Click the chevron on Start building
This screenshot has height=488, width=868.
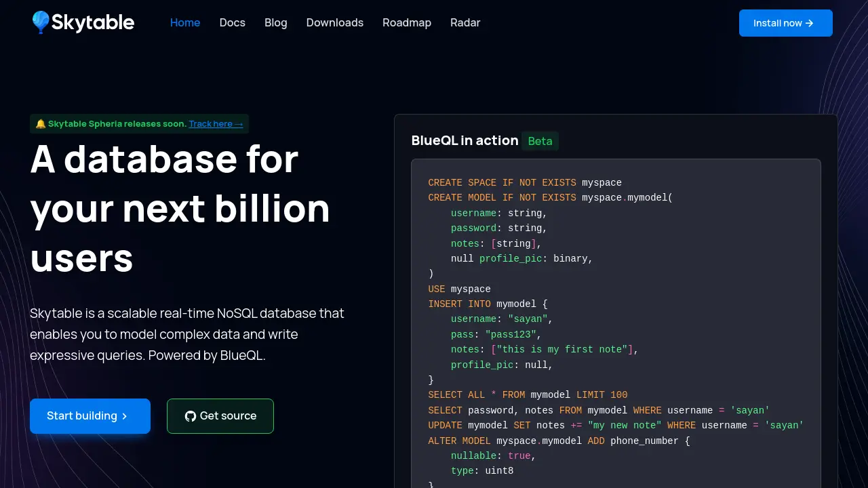click(x=125, y=416)
